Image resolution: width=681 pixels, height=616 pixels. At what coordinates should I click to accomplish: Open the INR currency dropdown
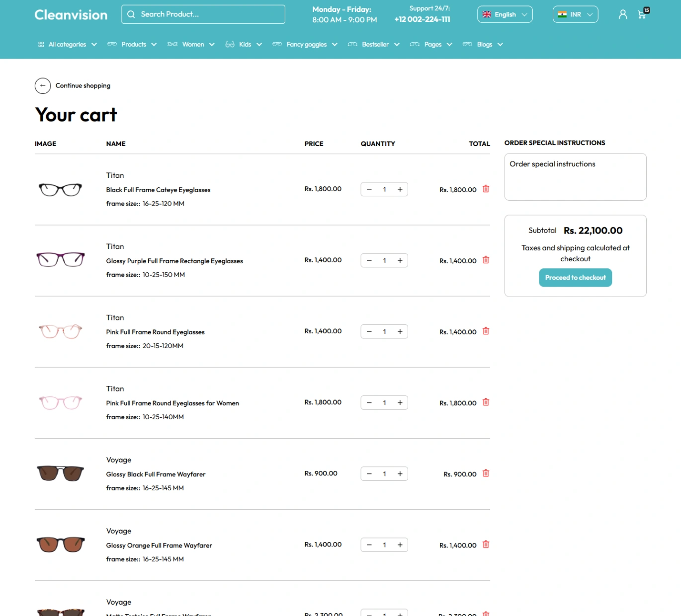575,14
